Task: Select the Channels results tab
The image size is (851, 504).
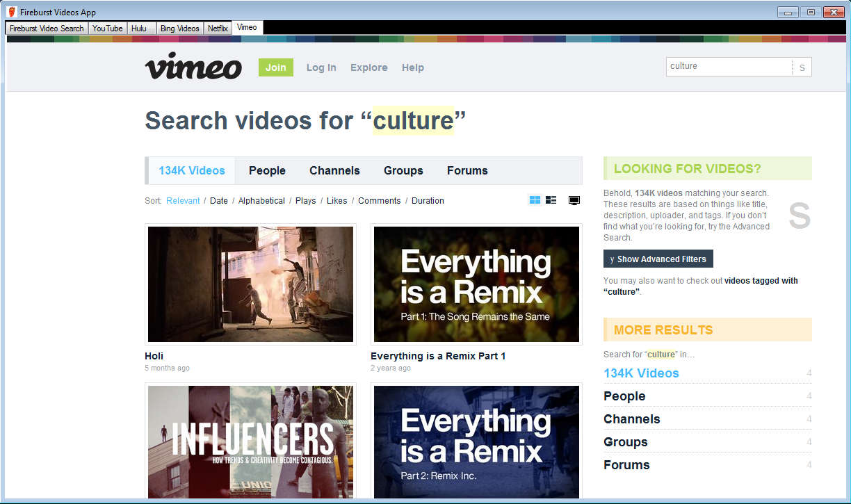Action: click(334, 170)
